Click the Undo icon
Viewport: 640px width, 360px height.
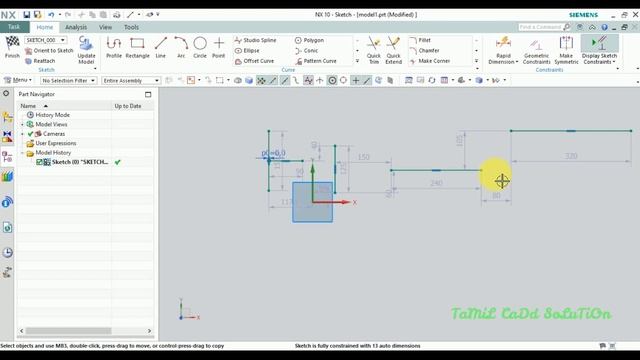51,15
